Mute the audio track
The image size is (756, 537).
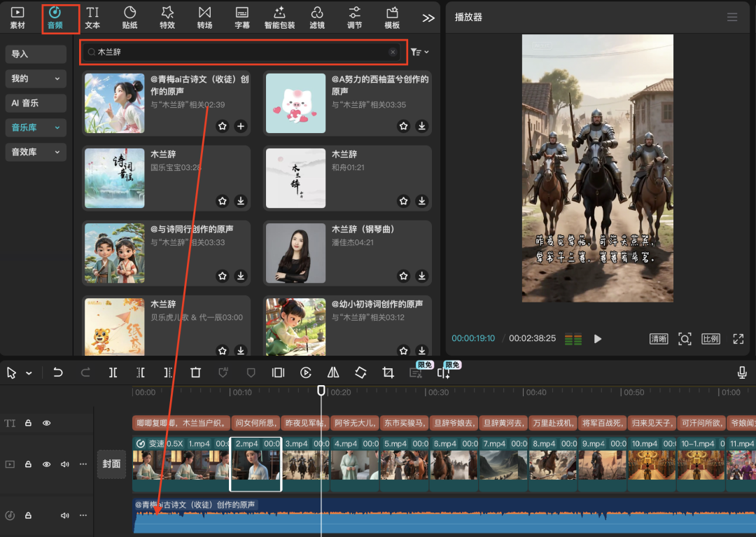[65, 516]
